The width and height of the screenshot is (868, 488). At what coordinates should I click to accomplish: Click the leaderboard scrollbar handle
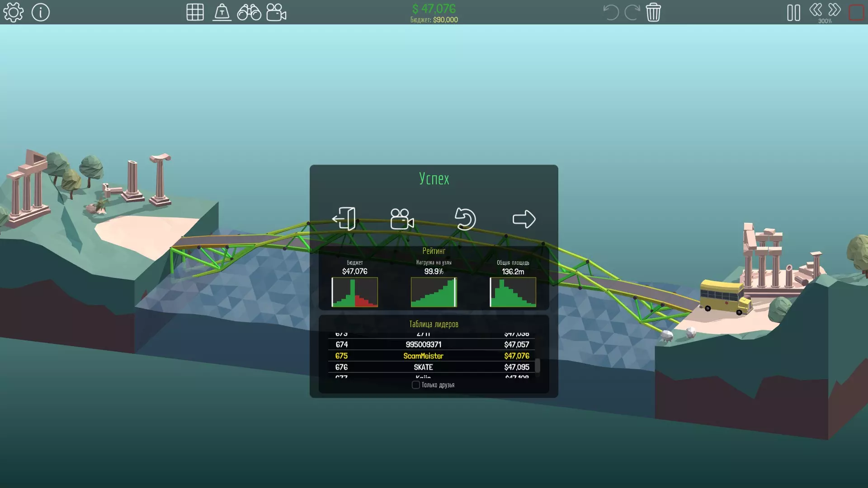click(x=538, y=365)
